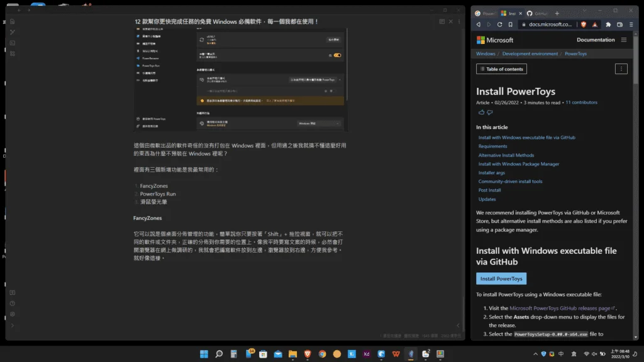The width and height of the screenshot is (644, 362).
Task: Click the Install PowerToys page heading
Action: click(516, 92)
